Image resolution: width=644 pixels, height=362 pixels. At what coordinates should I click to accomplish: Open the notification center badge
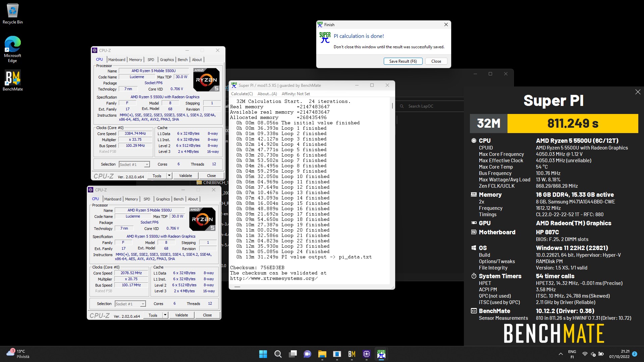click(635, 354)
